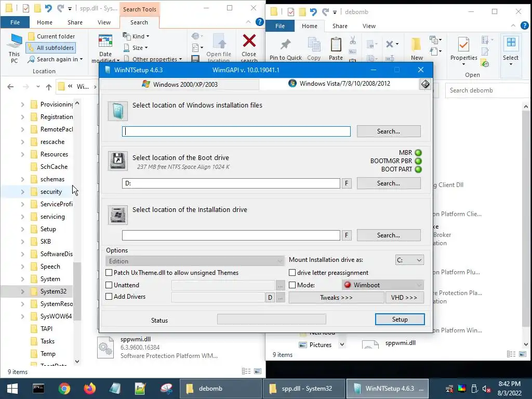
Task: Open the Kind filter dropdown
Action: point(137,36)
